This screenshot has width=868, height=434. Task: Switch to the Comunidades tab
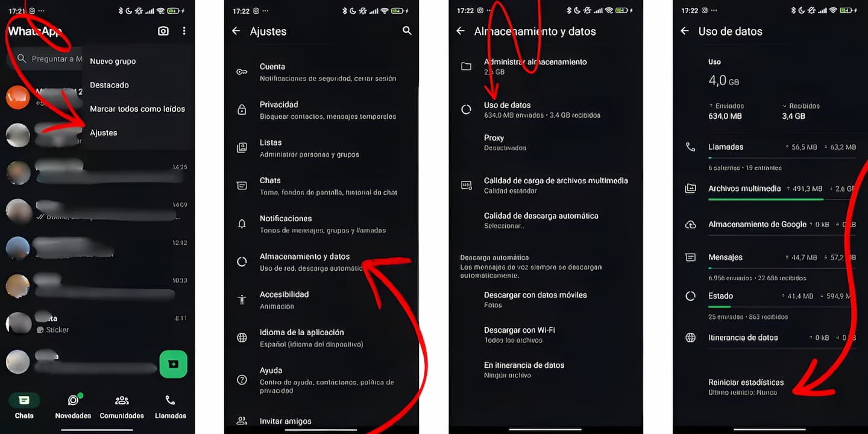(x=122, y=407)
